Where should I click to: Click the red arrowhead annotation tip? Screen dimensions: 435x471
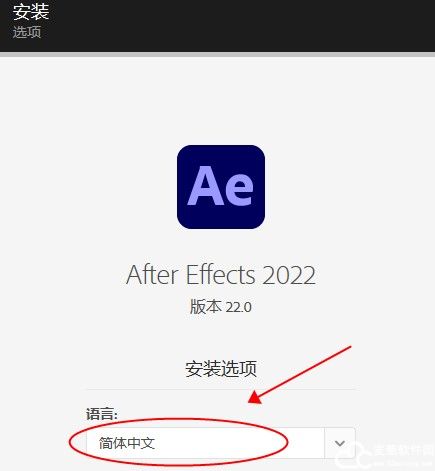tap(255, 398)
